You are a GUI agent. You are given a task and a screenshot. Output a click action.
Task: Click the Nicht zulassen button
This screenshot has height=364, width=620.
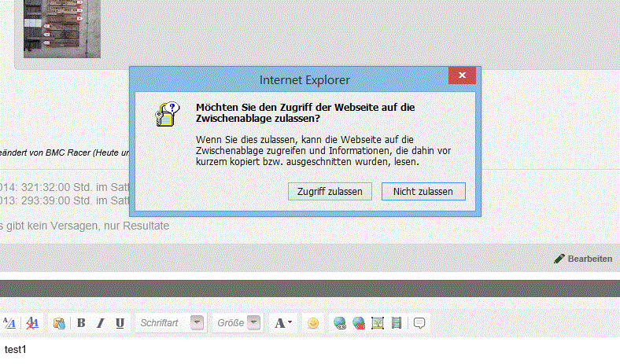423,191
